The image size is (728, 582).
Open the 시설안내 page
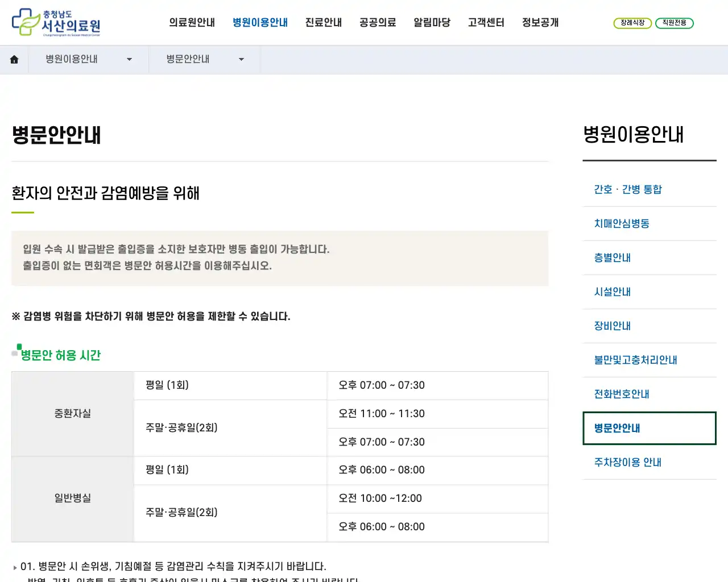tap(611, 292)
